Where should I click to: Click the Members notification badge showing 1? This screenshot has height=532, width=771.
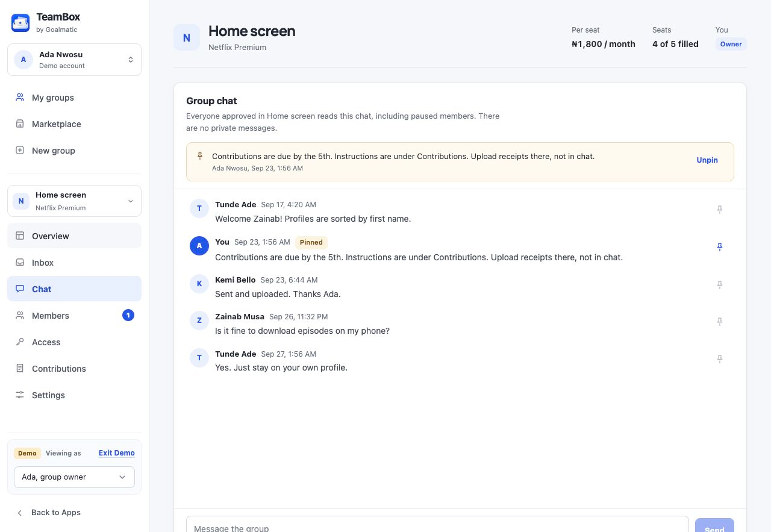128,315
